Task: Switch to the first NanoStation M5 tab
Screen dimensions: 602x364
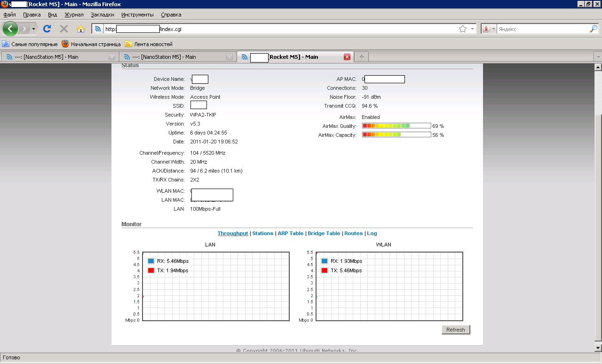Action: (x=59, y=57)
